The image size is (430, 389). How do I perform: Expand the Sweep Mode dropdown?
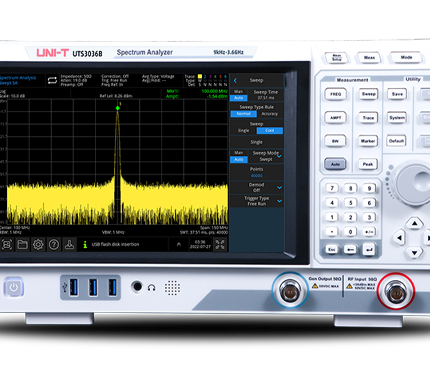click(x=279, y=156)
